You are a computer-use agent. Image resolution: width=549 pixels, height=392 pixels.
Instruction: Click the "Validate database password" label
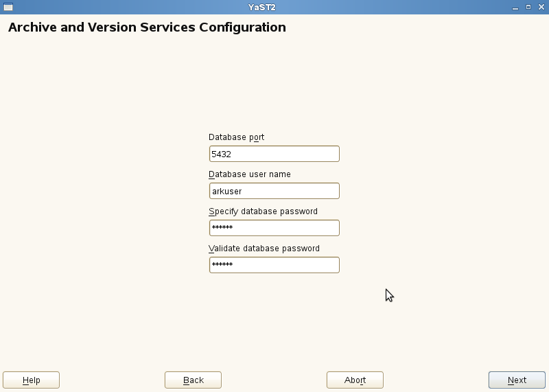pyautogui.click(x=264, y=249)
